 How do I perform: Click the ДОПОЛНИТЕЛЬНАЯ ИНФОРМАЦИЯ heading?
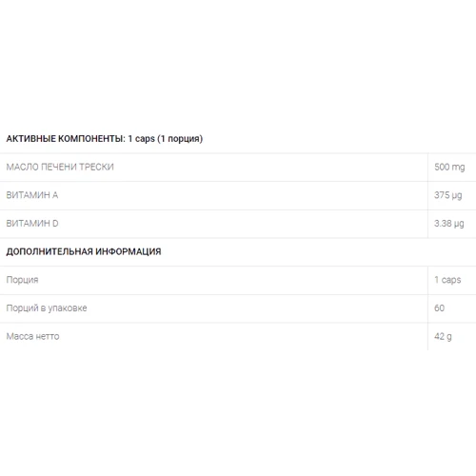(x=84, y=251)
